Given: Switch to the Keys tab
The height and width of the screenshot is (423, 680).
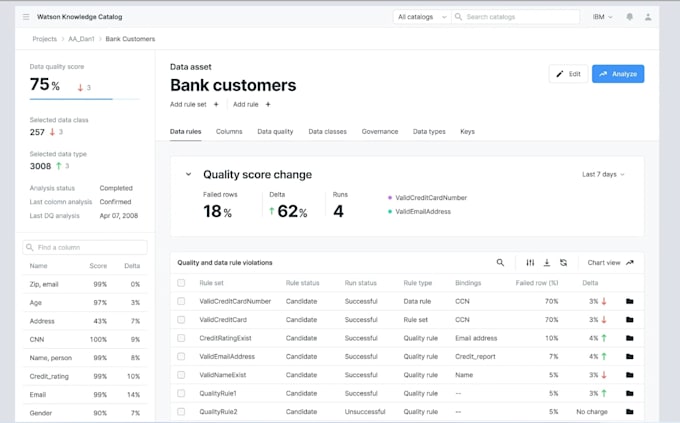Looking at the screenshot, I should tap(467, 131).
